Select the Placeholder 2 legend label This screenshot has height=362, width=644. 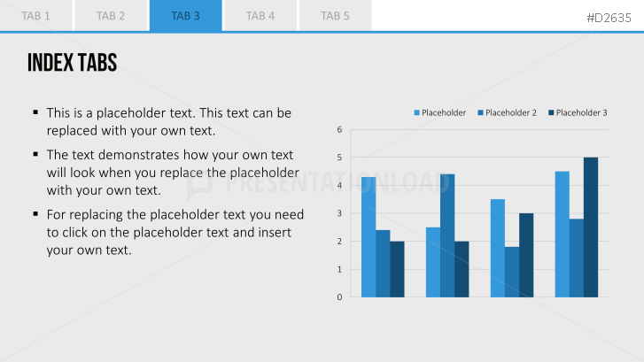pos(511,112)
